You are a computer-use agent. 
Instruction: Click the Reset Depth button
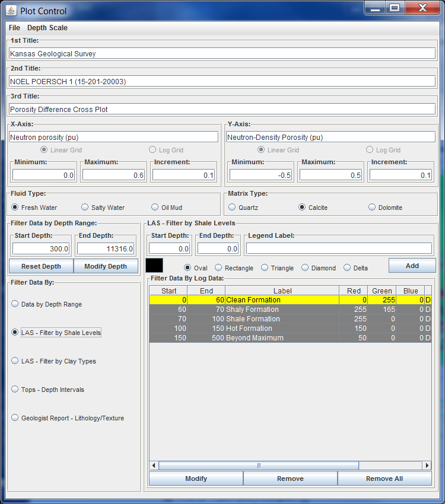[41, 266]
